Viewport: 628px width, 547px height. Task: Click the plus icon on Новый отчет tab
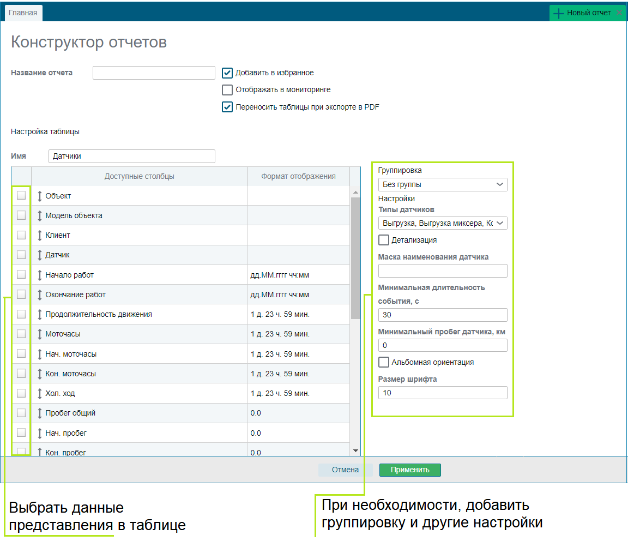point(558,13)
